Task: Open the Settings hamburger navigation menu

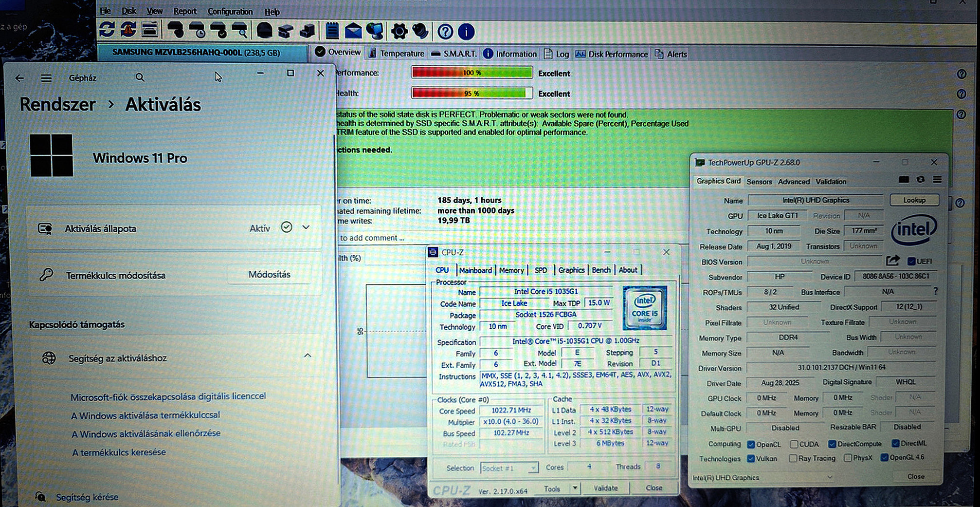Action: click(46, 78)
